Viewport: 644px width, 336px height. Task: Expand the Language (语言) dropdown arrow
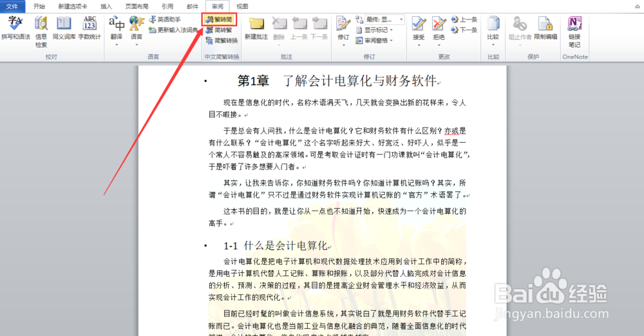pyautogui.click(x=137, y=44)
